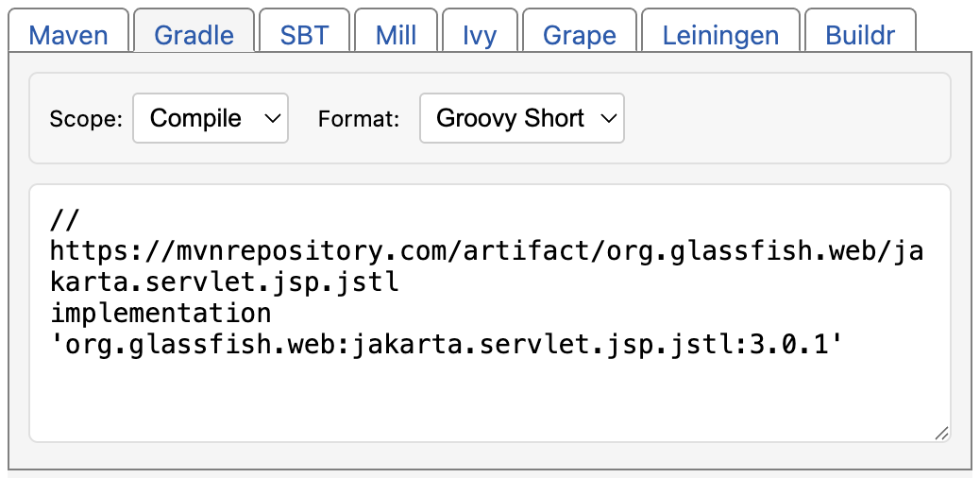Switch to the Mill tab
The height and width of the screenshot is (478, 980).
[396, 30]
